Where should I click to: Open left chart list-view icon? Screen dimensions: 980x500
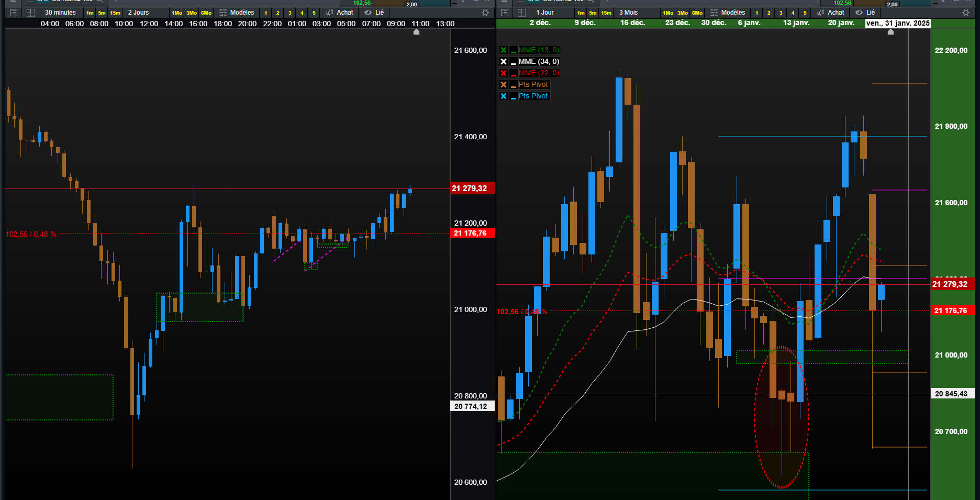click(x=14, y=13)
